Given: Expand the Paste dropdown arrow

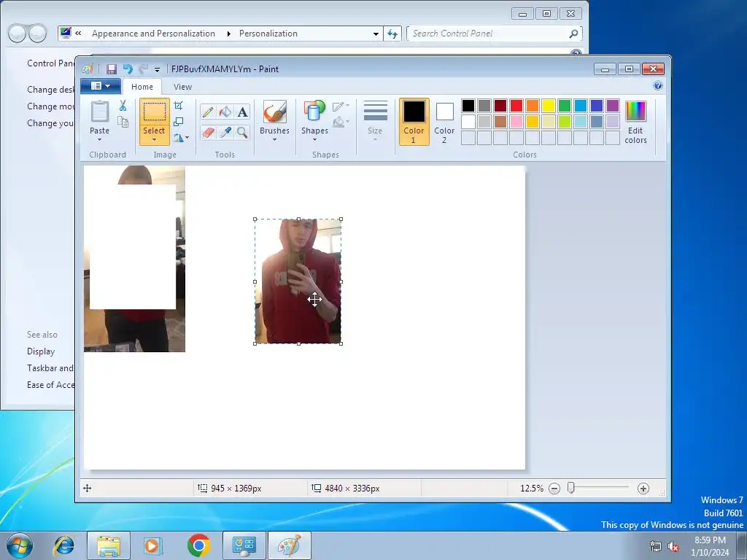Looking at the screenshot, I should click(x=99, y=139).
